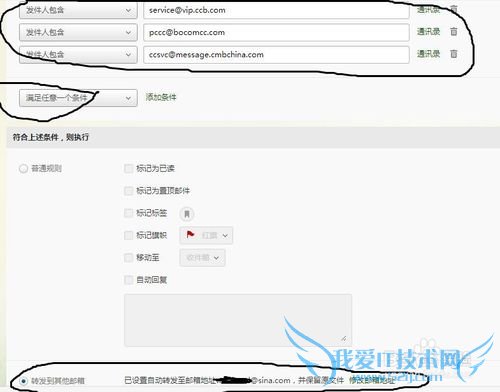Open the 收件箱 folder dropdown

click(202, 258)
